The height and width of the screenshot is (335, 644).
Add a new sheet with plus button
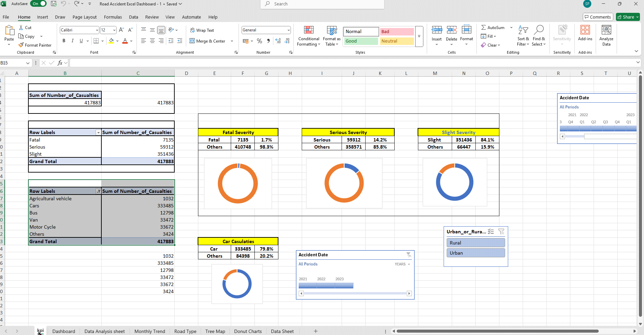point(316,331)
